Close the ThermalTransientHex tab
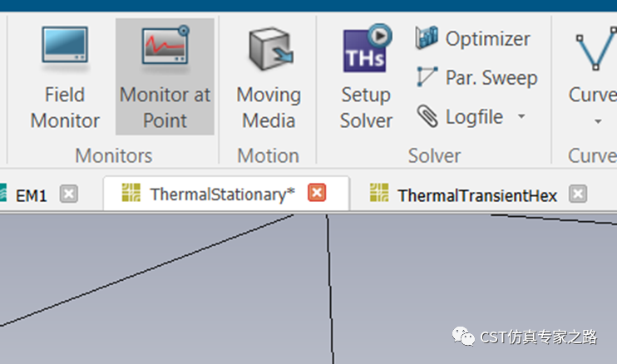 [578, 194]
